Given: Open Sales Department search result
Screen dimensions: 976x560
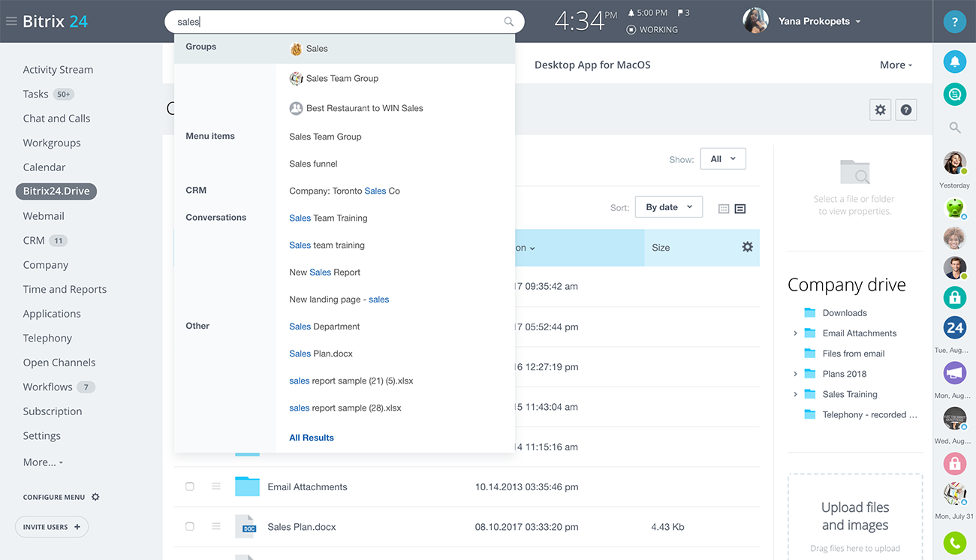Looking at the screenshot, I should point(324,327).
